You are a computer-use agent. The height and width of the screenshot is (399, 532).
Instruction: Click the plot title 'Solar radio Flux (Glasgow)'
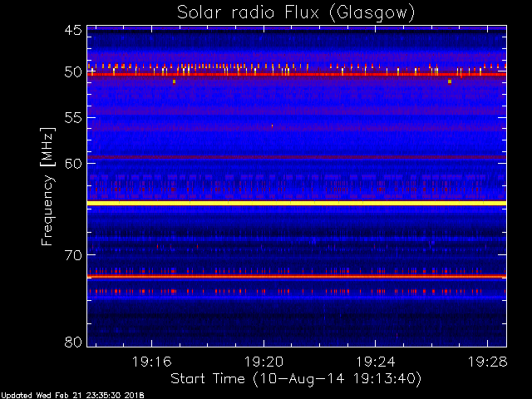pyautogui.click(x=296, y=13)
